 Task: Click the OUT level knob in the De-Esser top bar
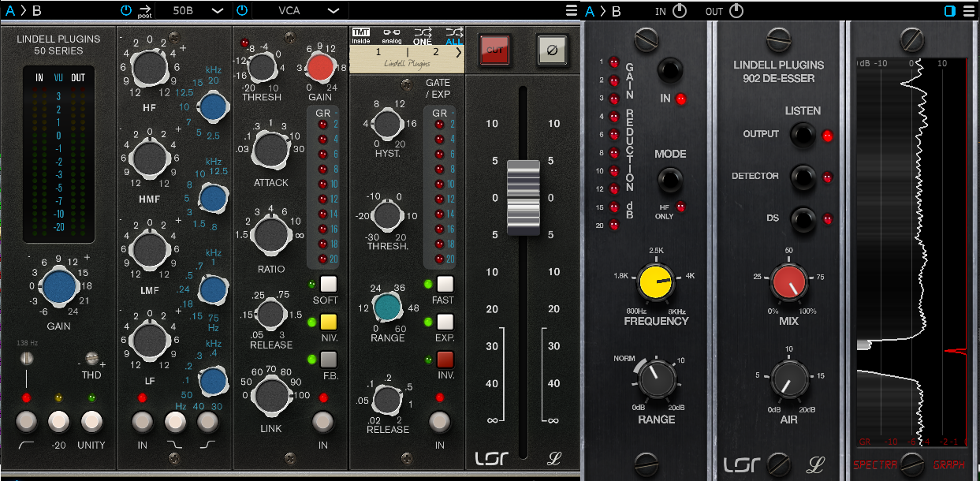click(x=736, y=11)
